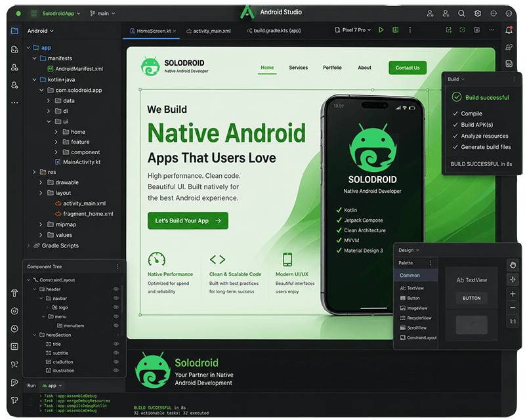Open fragment_home.xml in project tree
The width and height of the screenshot is (525, 420).
pyautogui.click(x=84, y=214)
